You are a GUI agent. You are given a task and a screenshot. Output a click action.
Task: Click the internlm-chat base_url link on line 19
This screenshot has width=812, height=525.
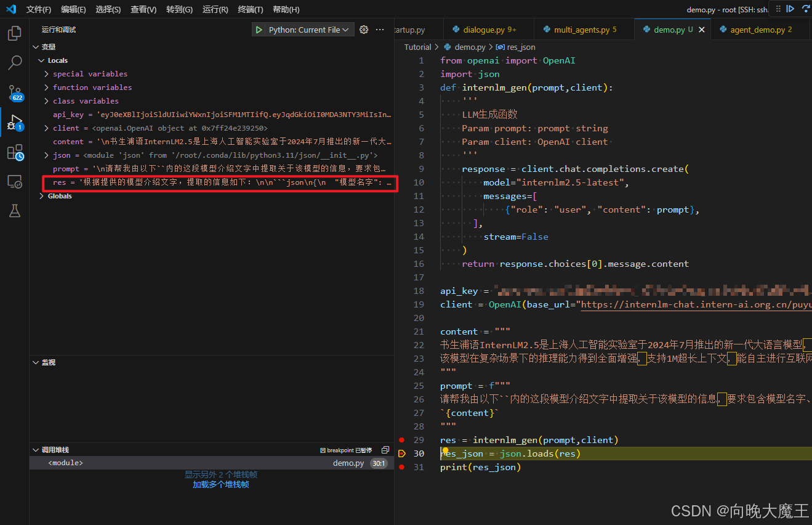click(x=696, y=304)
